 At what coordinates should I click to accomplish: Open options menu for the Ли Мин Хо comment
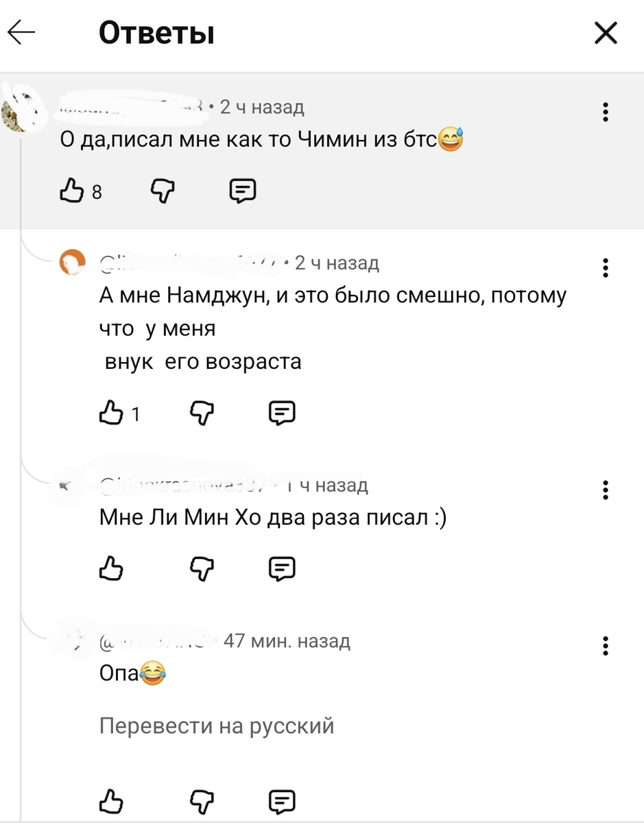click(x=605, y=490)
